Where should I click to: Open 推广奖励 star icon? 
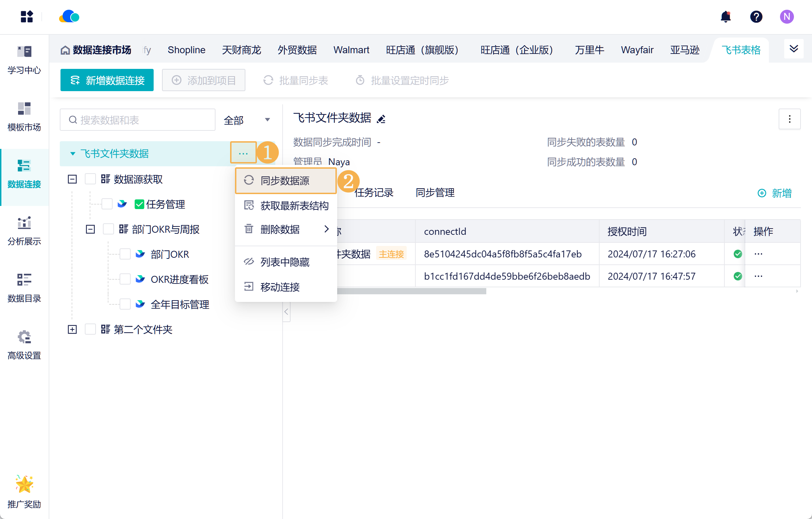(24, 484)
